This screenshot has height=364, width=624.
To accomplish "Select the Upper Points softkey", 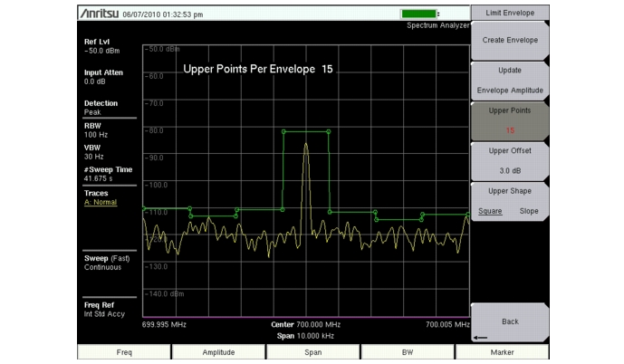I will tap(510, 120).
